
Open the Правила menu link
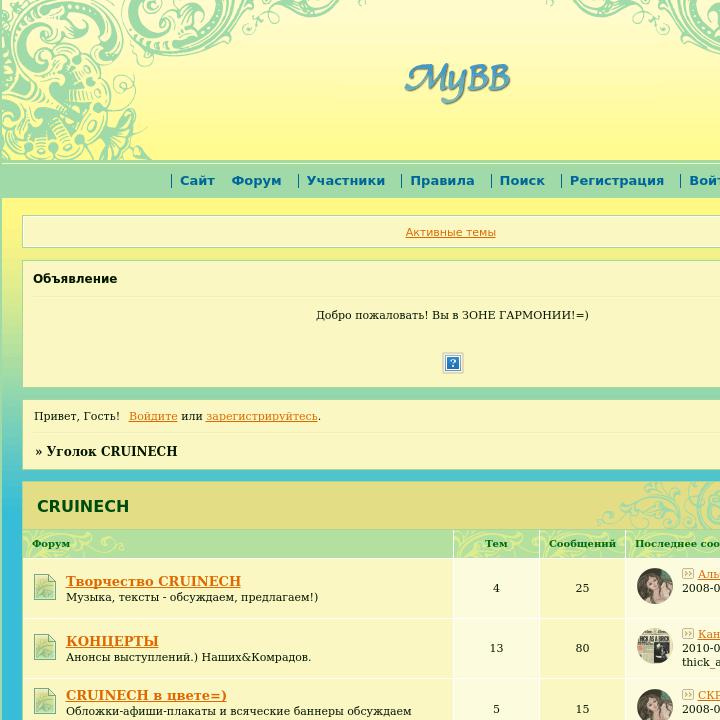pyautogui.click(x=442, y=181)
